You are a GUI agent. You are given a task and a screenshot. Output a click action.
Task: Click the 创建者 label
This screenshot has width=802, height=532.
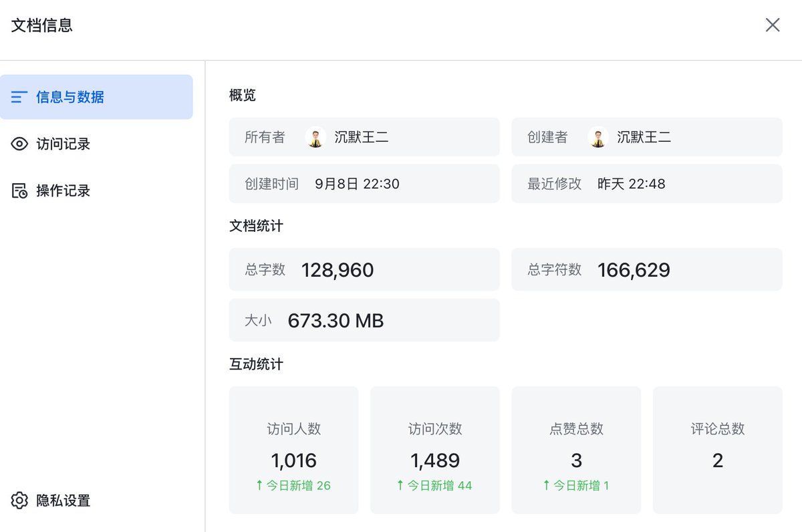[x=547, y=137]
